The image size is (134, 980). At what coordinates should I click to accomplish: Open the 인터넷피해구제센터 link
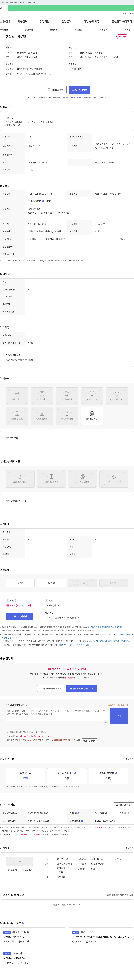tap(35, 736)
